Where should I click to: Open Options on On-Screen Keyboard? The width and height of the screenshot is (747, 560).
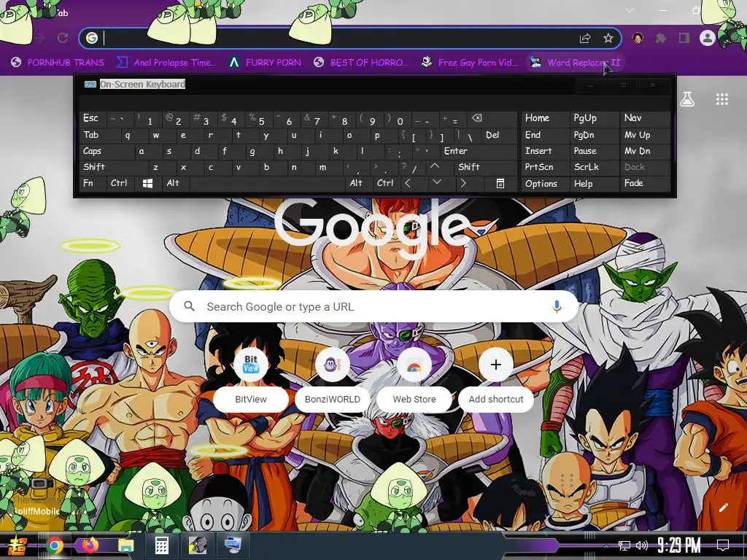tap(546, 183)
